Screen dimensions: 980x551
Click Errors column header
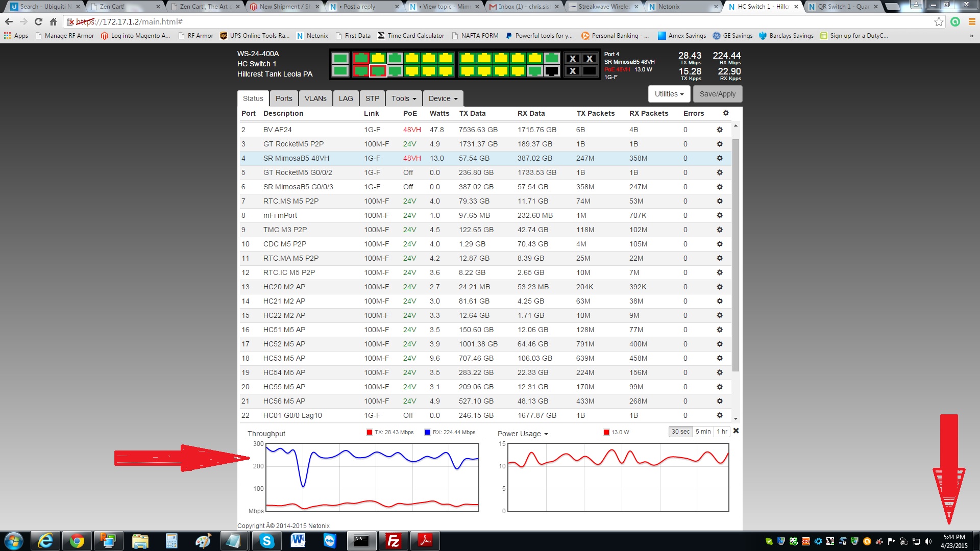pyautogui.click(x=694, y=113)
